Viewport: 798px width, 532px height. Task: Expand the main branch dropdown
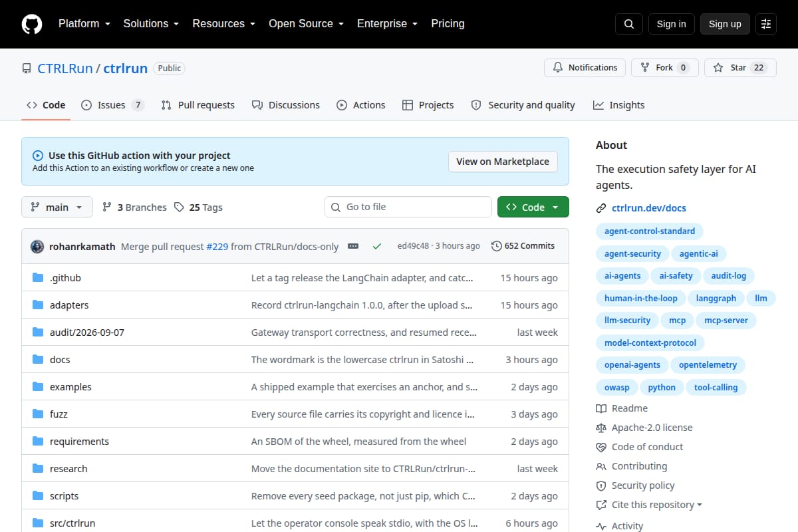(x=57, y=207)
